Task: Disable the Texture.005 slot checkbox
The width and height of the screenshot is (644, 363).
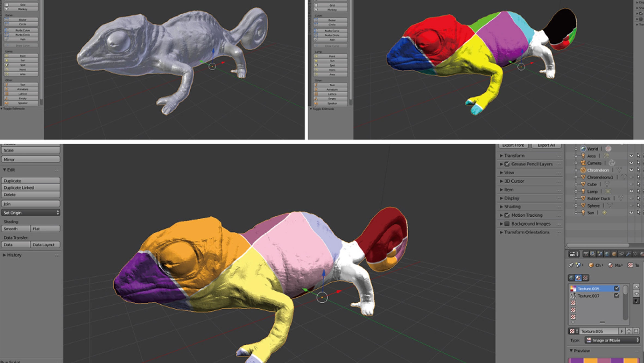Action: coord(616,288)
